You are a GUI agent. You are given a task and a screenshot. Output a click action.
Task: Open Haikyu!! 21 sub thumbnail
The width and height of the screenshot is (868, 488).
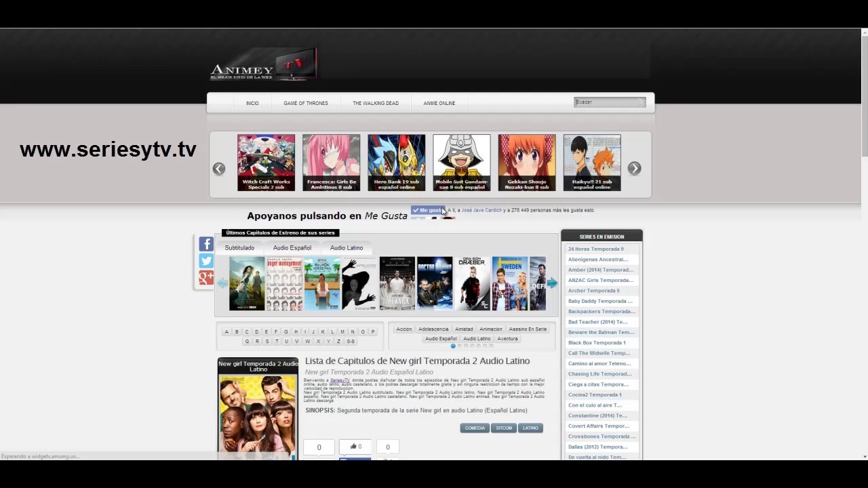(x=592, y=163)
